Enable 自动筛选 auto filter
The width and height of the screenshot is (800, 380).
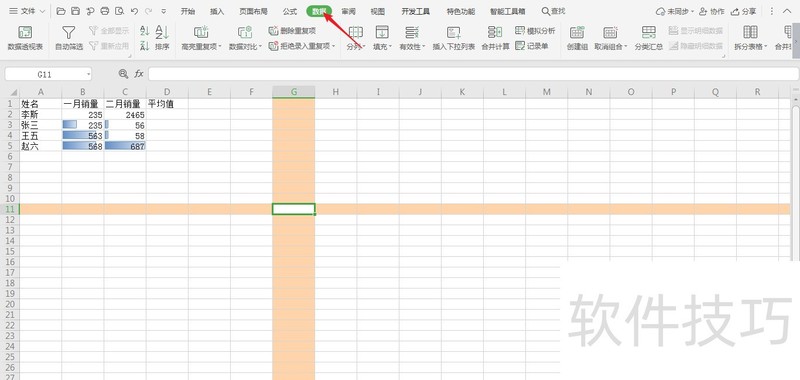coord(69,38)
